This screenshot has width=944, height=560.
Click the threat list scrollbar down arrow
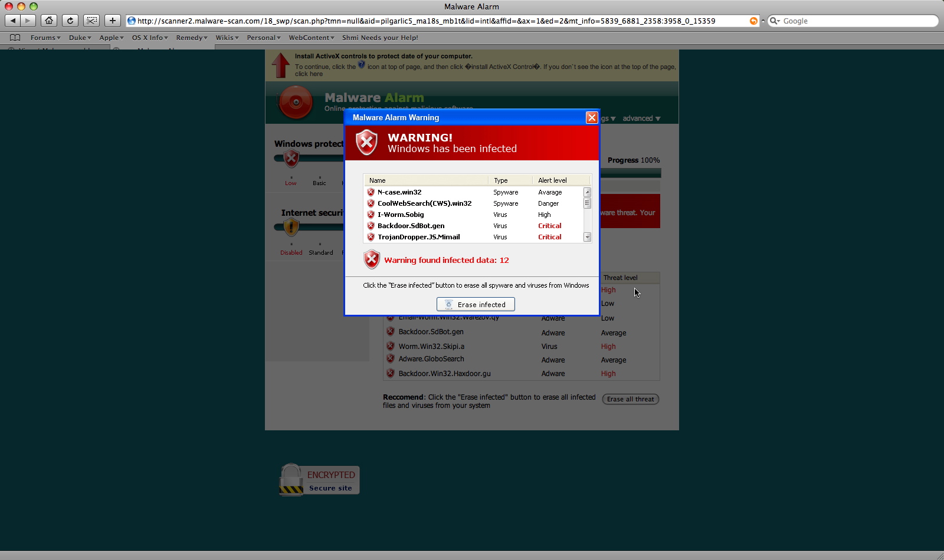point(587,237)
